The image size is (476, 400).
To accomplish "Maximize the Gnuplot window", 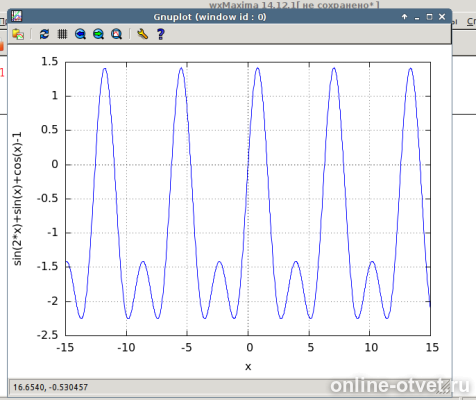I will tap(429, 17).
